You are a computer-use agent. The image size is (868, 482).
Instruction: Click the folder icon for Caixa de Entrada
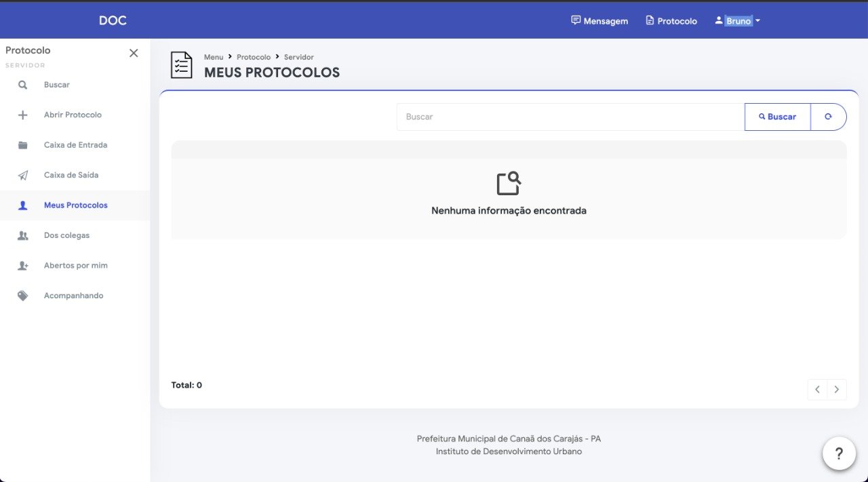click(x=23, y=145)
